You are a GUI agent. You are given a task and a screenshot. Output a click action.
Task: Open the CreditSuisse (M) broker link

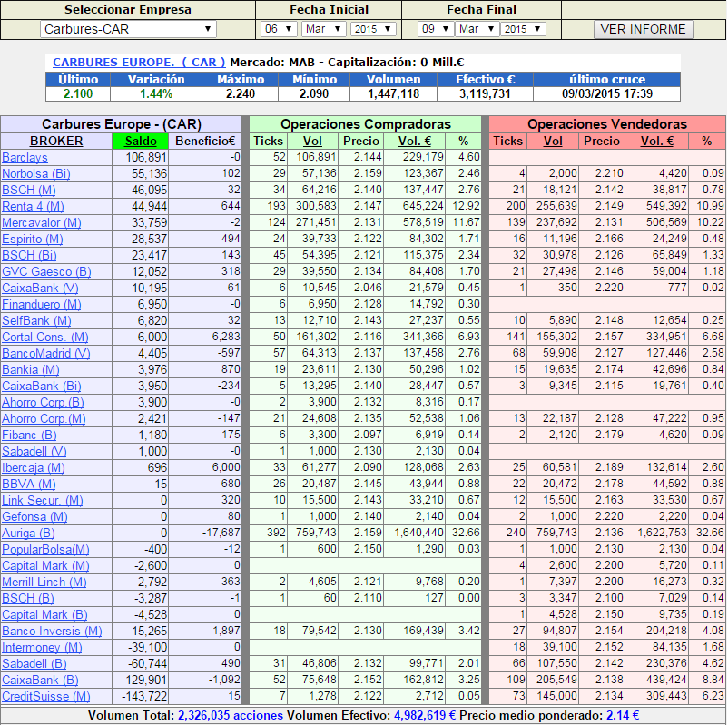click(45, 696)
